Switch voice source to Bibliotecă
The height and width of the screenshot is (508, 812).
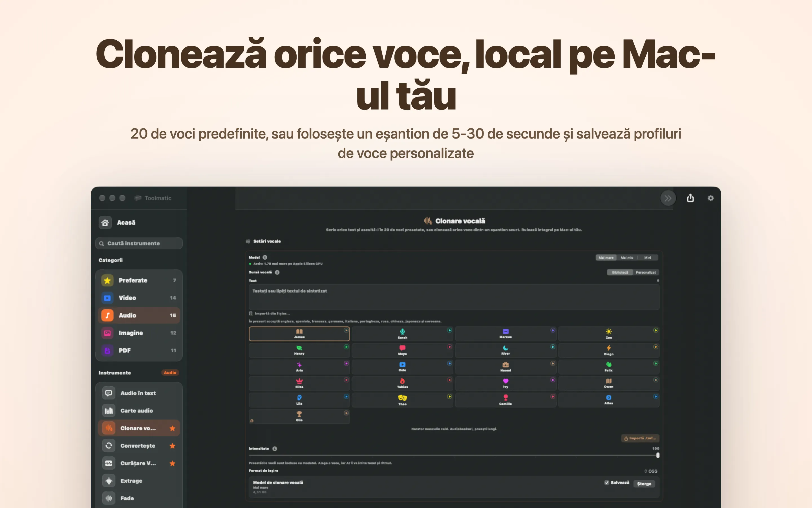point(620,272)
